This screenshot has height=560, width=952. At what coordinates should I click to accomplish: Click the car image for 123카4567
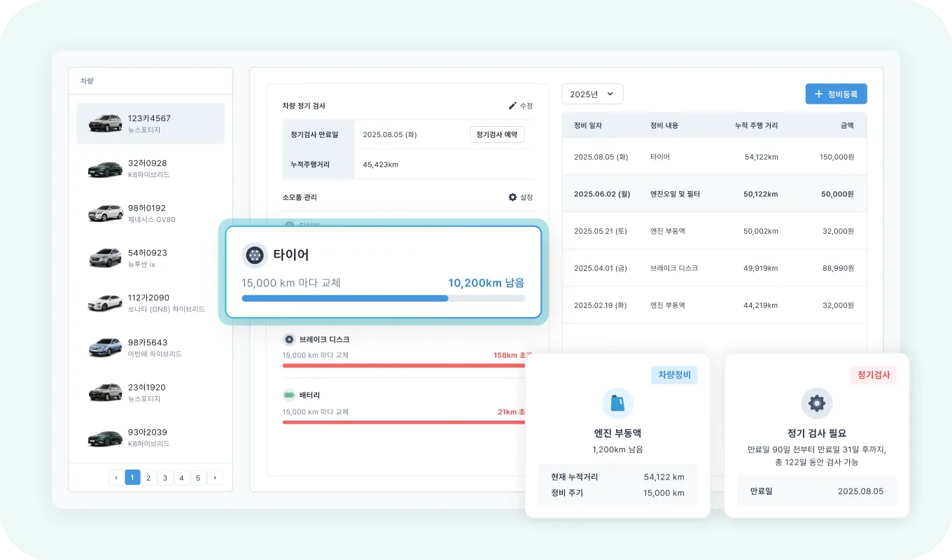106,123
